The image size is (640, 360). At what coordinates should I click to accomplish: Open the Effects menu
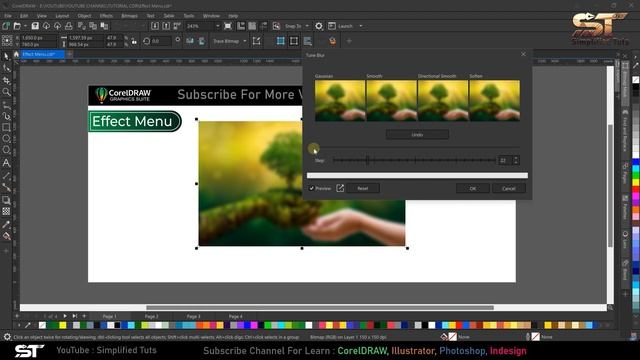pos(106,16)
